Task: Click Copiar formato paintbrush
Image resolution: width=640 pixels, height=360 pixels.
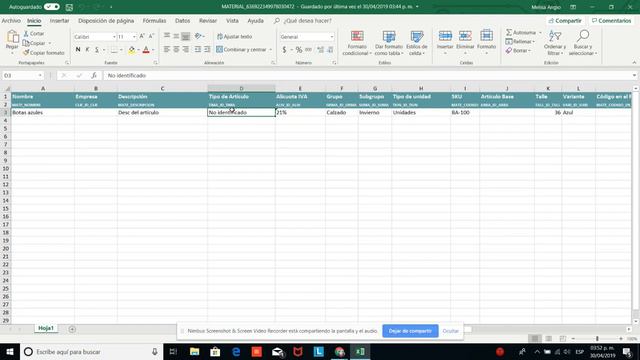Action: point(44,53)
